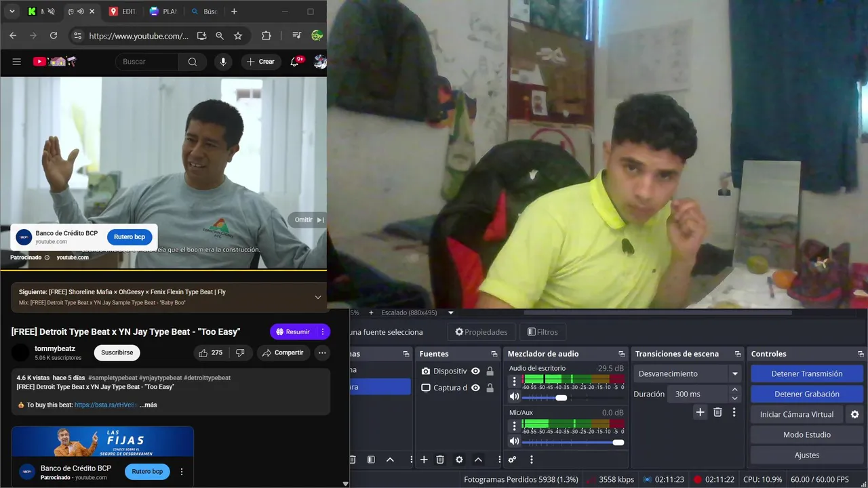This screenshot has height=488, width=868.
Task: Reload the browser page
Action: (54, 35)
